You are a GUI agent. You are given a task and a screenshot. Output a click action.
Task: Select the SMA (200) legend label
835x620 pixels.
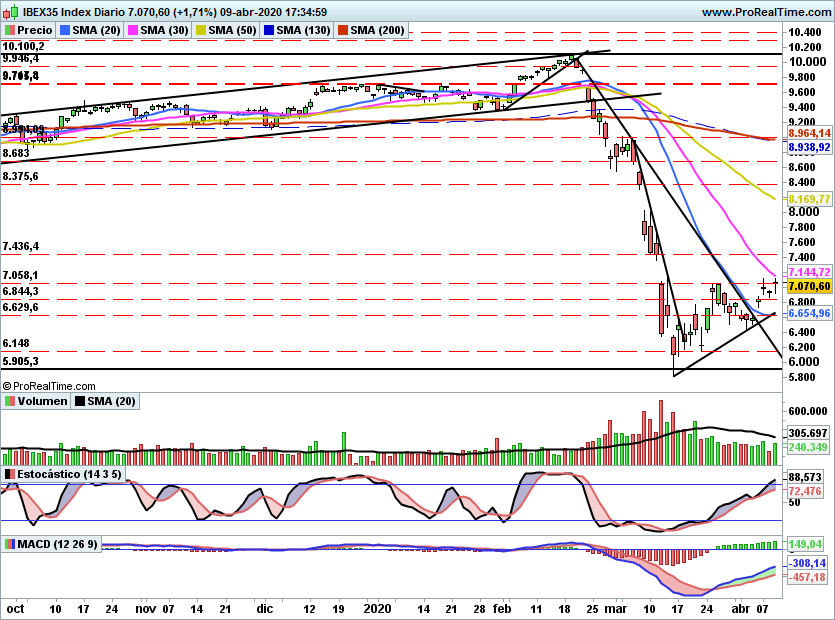click(377, 30)
